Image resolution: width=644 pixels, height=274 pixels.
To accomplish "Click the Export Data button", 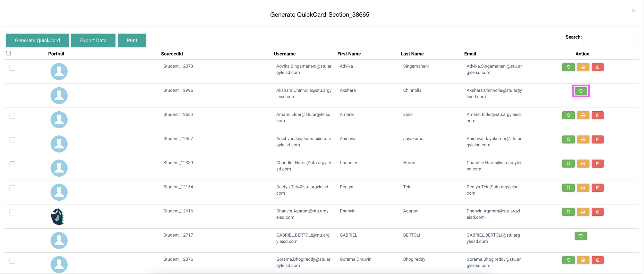I will coord(93,40).
